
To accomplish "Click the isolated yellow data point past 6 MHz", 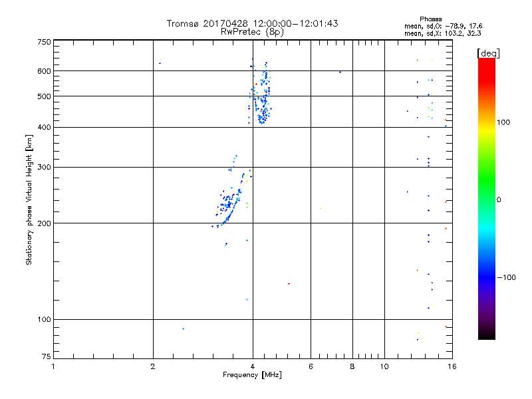I will [x=321, y=209].
